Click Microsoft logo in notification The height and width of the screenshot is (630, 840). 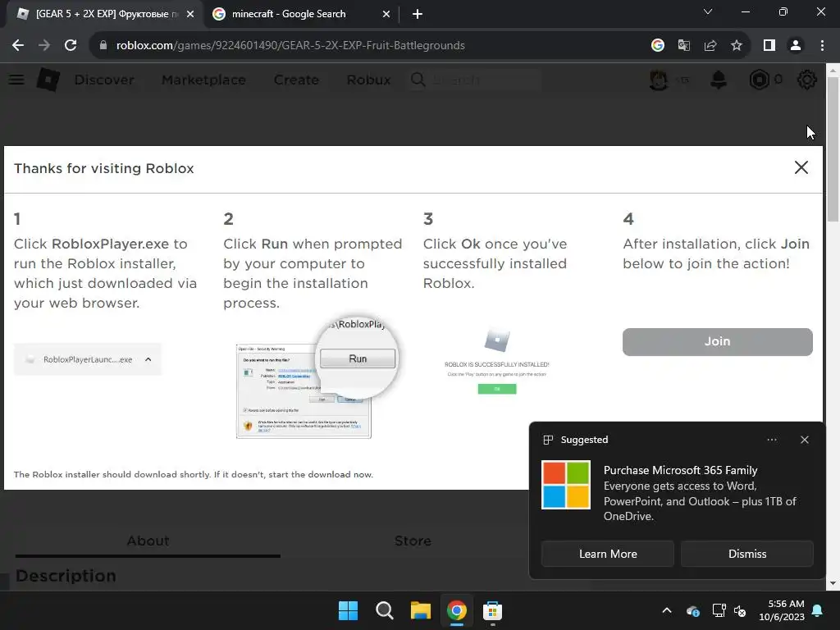pyautogui.click(x=566, y=485)
